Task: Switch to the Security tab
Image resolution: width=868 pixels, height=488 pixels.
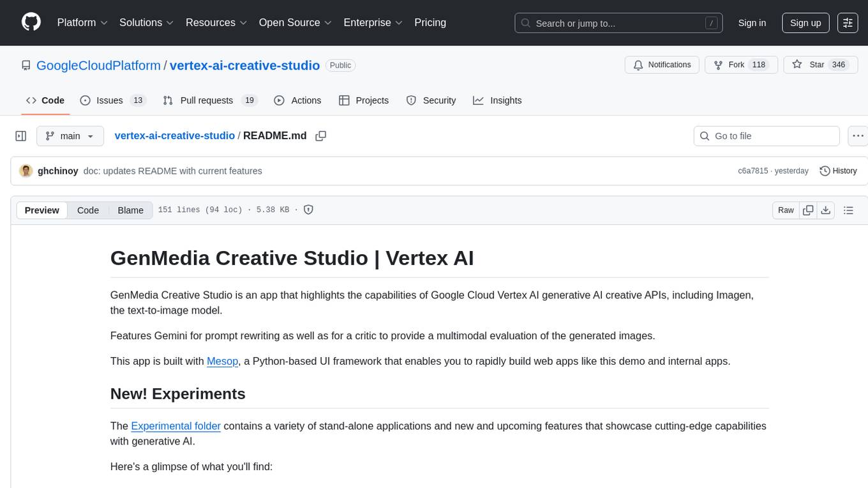Action: (x=431, y=100)
